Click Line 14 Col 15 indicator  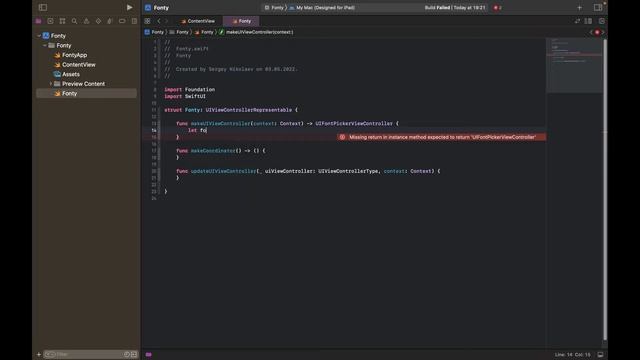(x=572, y=354)
